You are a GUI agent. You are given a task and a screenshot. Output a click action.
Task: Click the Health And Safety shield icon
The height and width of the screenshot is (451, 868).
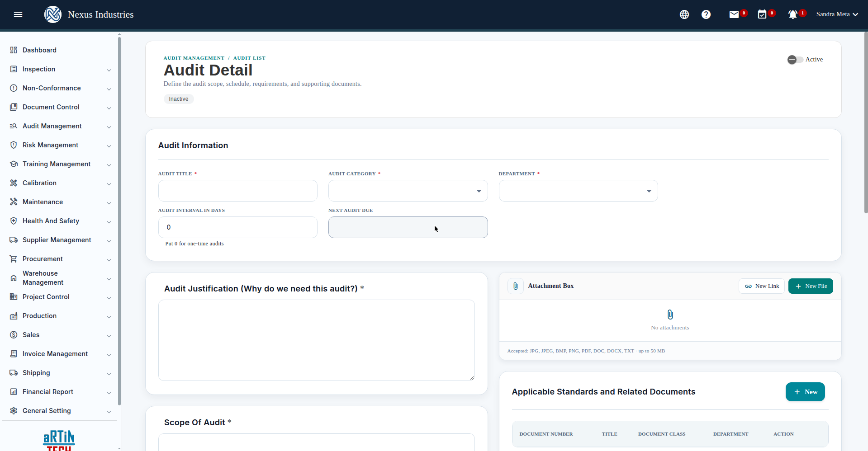(x=14, y=221)
